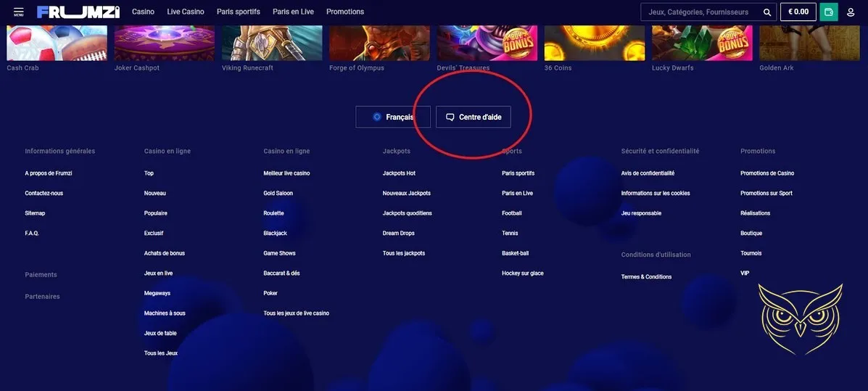Focus the games search input field

click(x=708, y=12)
